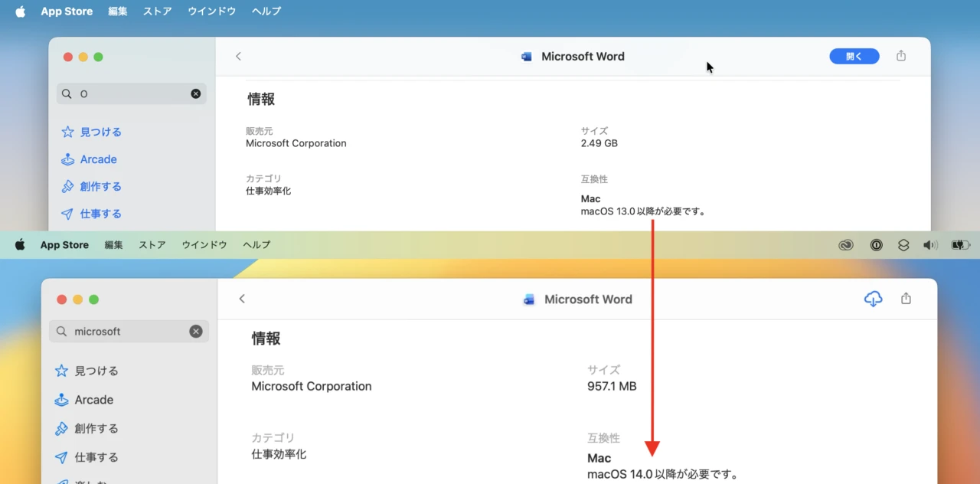The image size is (980, 484).
Task: Click the Microsoft Word app icon in header
Action: pos(526,56)
